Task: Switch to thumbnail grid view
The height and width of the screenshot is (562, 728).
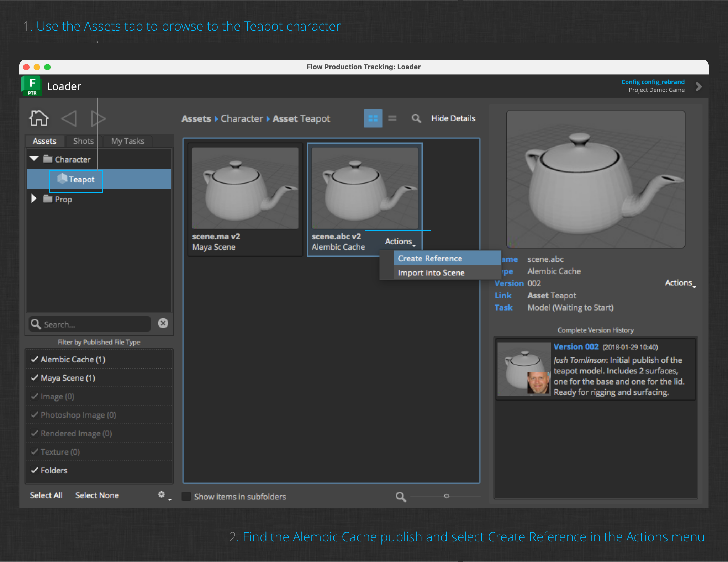Action: point(373,118)
